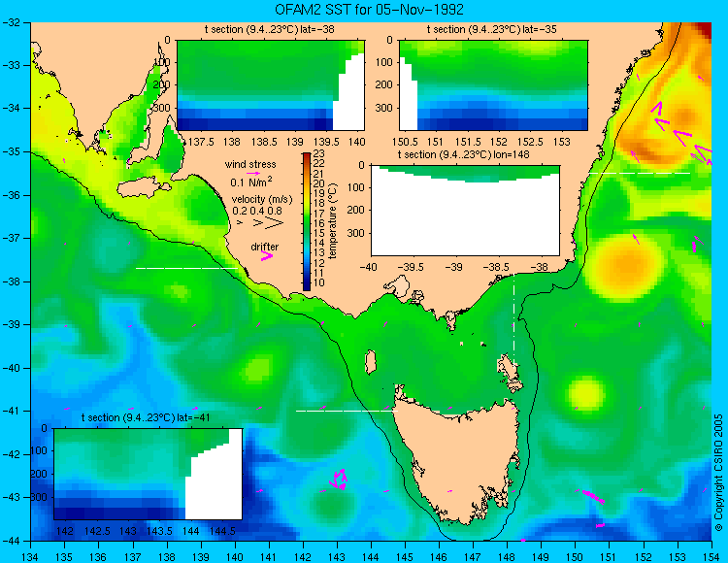Image resolution: width=728 pixels, height=563 pixels.
Task: Select the title 'OFAM2 SST for 05-Nov-1992'
Action: point(369,10)
